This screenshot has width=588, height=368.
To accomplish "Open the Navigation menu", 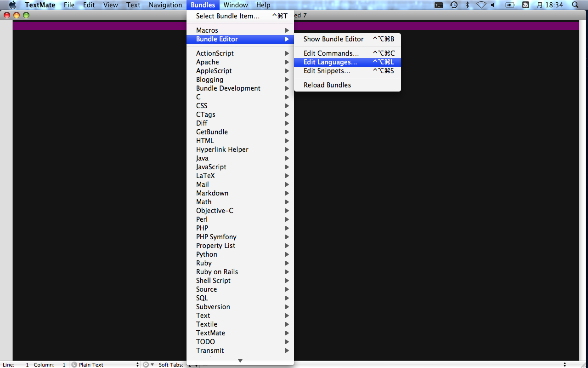I will click(x=165, y=5).
